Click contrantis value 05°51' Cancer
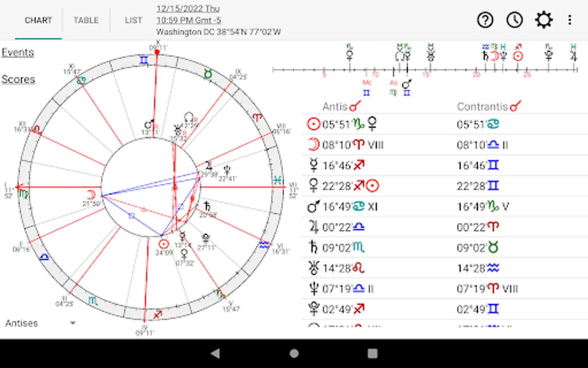This screenshot has height=368, width=588. coord(478,124)
